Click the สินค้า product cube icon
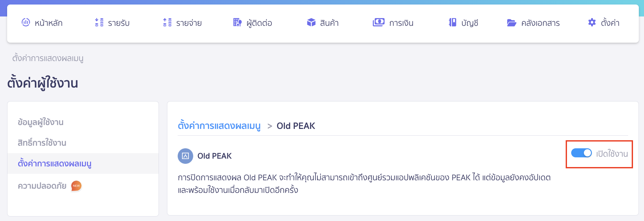 point(311,23)
